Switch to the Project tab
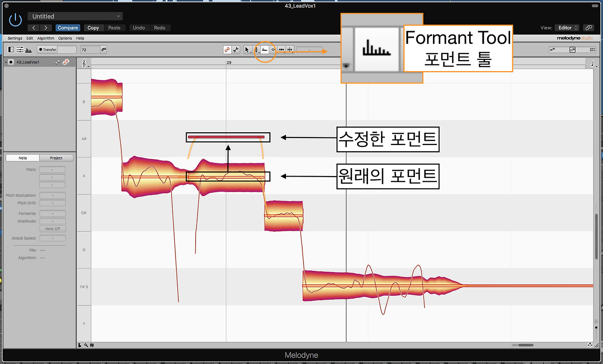Viewport: 603px width, 364px height. (56, 158)
